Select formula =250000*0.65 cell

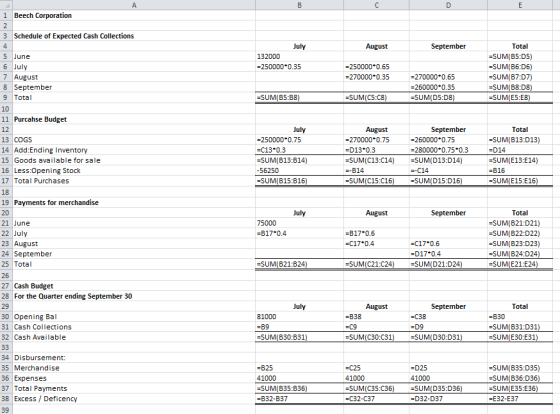tap(376, 67)
